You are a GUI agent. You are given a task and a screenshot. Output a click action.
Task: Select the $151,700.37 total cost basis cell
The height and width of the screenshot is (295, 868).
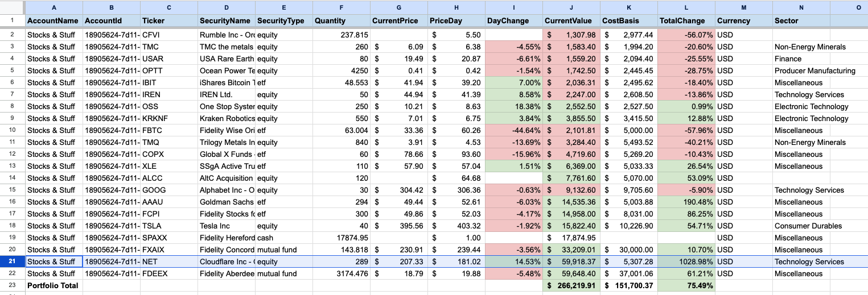tap(629, 285)
